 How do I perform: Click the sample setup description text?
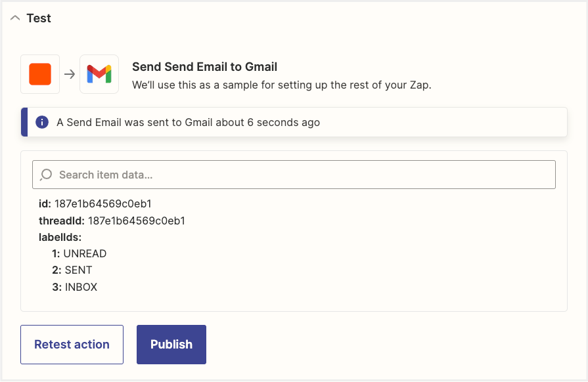click(x=282, y=85)
